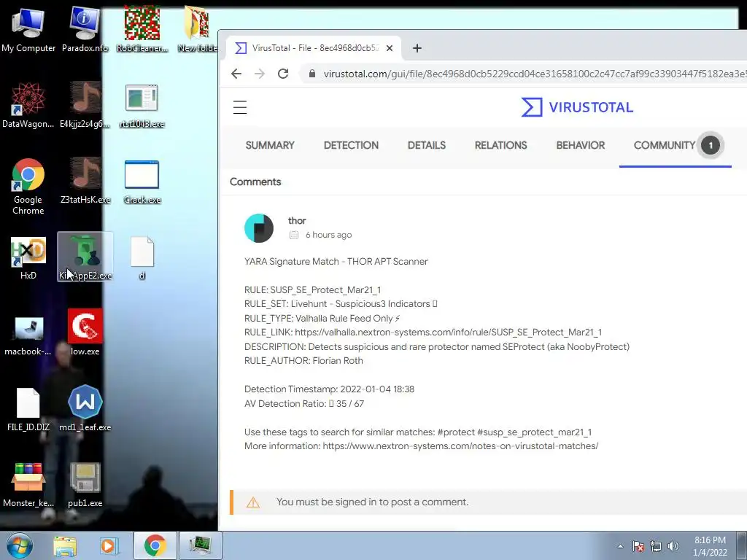Select RobCleaner desktop icon

[142, 28]
